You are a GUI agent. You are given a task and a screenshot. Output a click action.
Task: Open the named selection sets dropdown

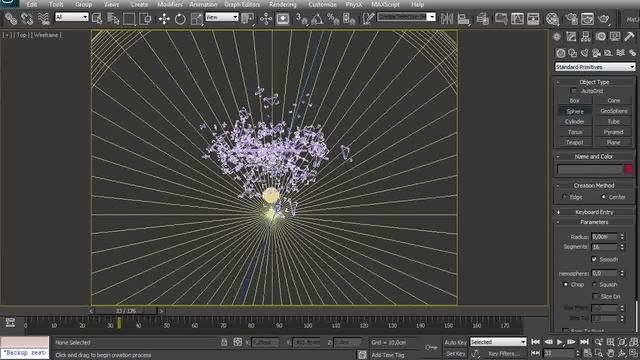click(406, 17)
